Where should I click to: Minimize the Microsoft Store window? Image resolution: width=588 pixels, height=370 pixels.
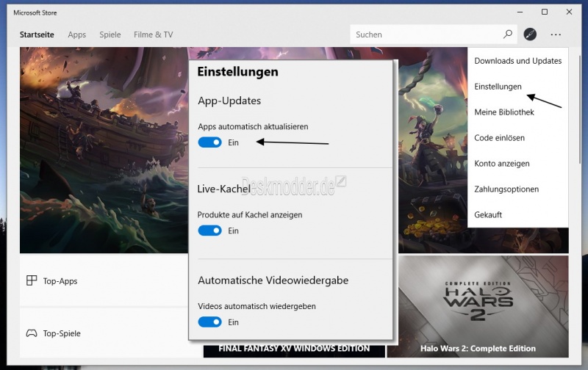click(x=520, y=12)
